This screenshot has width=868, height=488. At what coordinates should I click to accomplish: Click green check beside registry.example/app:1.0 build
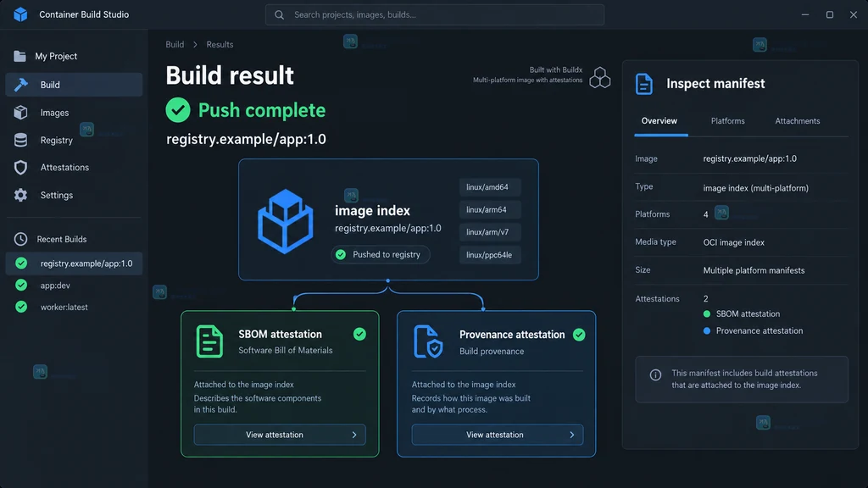pos(21,263)
